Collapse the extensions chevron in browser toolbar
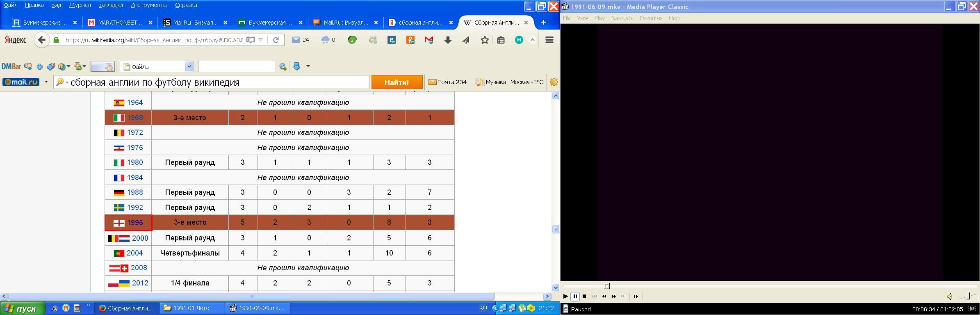The width and height of the screenshot is (980, 315). pyautogui.click(x=533, y=40)
